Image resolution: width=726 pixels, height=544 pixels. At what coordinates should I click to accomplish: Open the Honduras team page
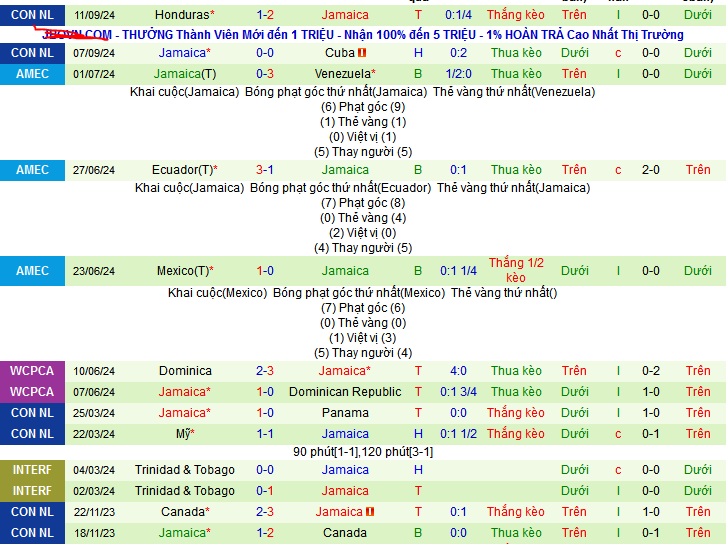tap(184, 15)
